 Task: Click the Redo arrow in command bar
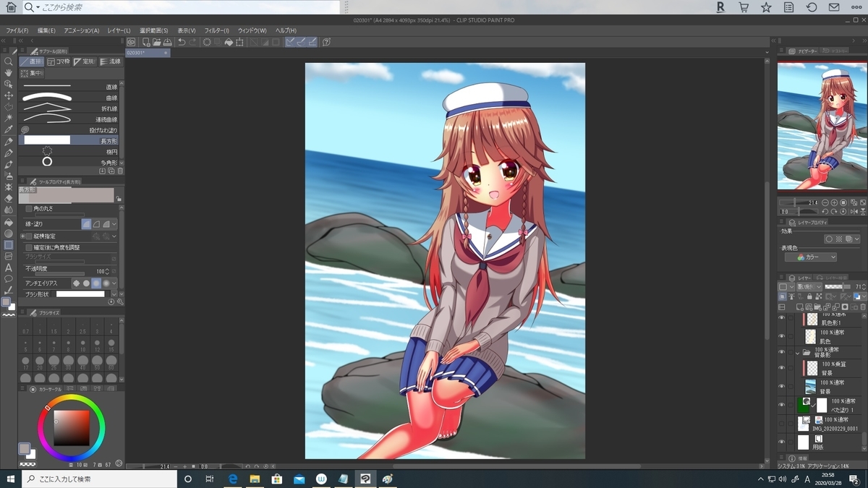193,42
